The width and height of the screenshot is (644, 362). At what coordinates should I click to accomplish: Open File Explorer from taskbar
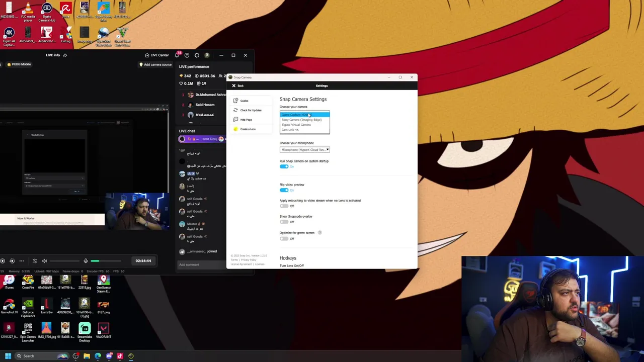pos(87,356)
